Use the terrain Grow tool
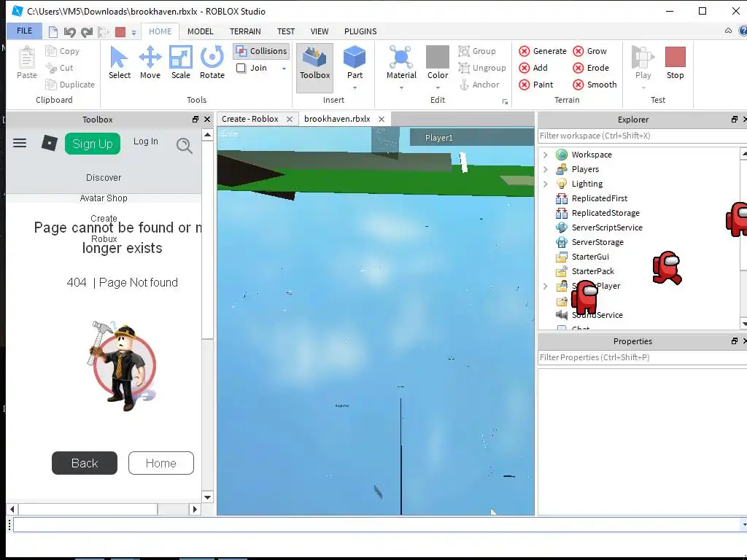The height and width of the screenshot is (560, 747). pyautogui.click(x=589, y=51)
